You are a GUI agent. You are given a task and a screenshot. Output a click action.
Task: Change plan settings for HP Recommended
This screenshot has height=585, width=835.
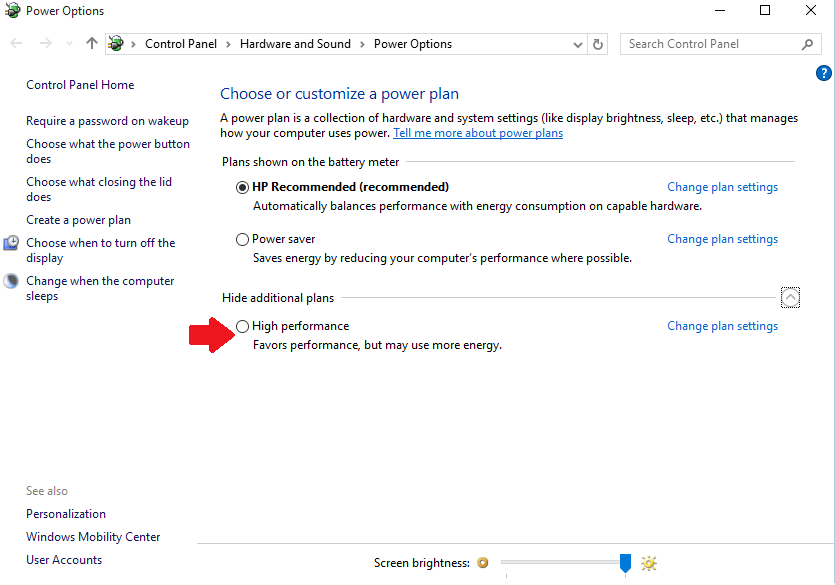722,187
